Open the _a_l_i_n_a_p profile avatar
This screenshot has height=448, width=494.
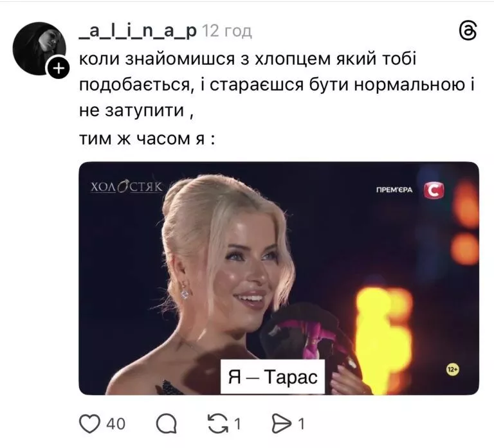pos(39,48)
